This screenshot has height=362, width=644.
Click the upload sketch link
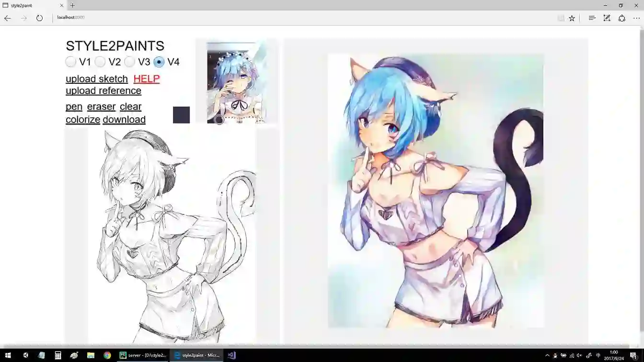[97, 79]
